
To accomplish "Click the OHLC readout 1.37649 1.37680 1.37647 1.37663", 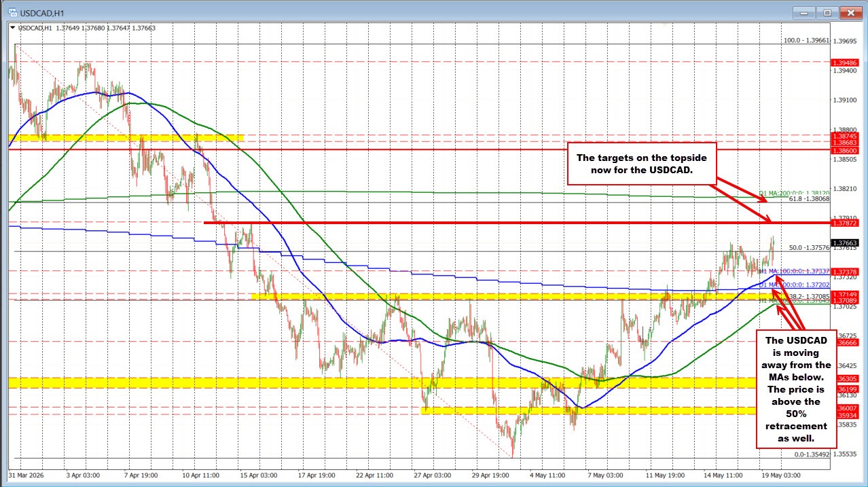I will 105,28.
